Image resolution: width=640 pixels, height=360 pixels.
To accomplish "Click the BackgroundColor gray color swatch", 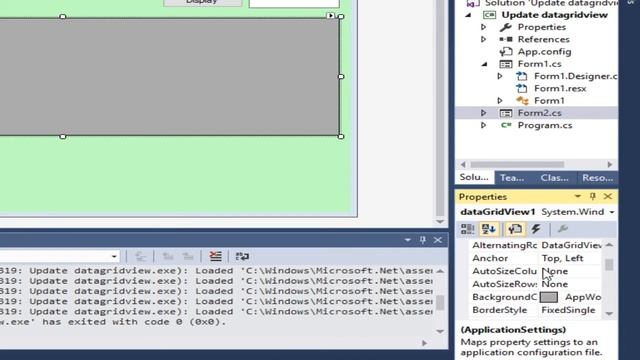I will point(549,297).
